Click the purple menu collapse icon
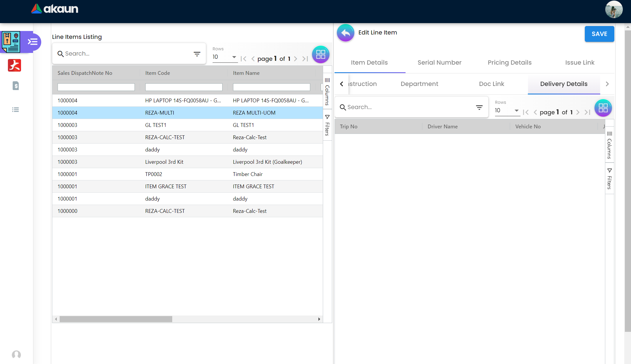Image resolution: width=631 pixels, height=364 pixels. [x=33, y=42]
